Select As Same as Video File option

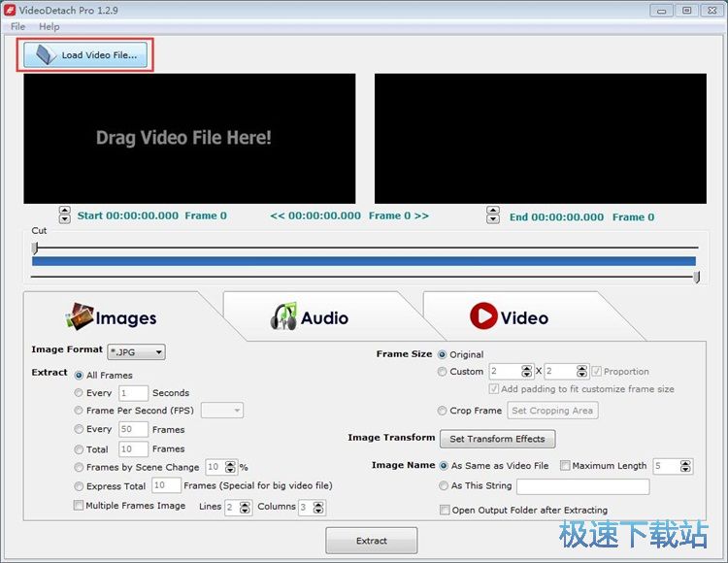click(x=444, y=466)
